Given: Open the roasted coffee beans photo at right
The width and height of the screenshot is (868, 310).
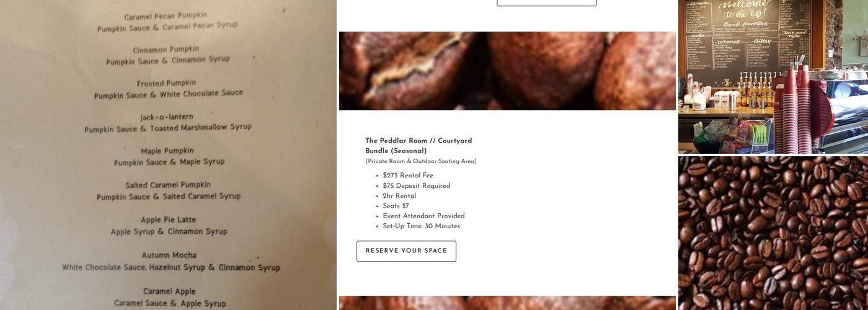Looking at the screenshot, I should pyautogui.click(x=773, y=233).
